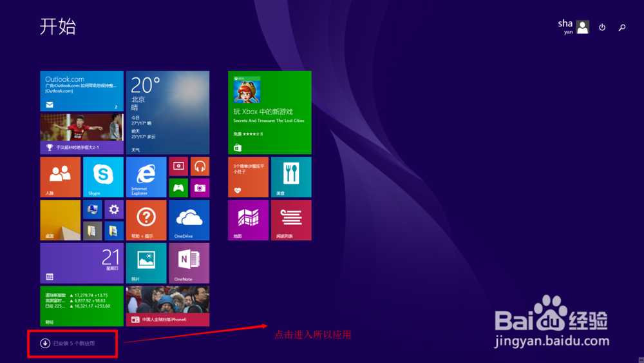Open the PC Settings gear tile

tap(114, 210)
